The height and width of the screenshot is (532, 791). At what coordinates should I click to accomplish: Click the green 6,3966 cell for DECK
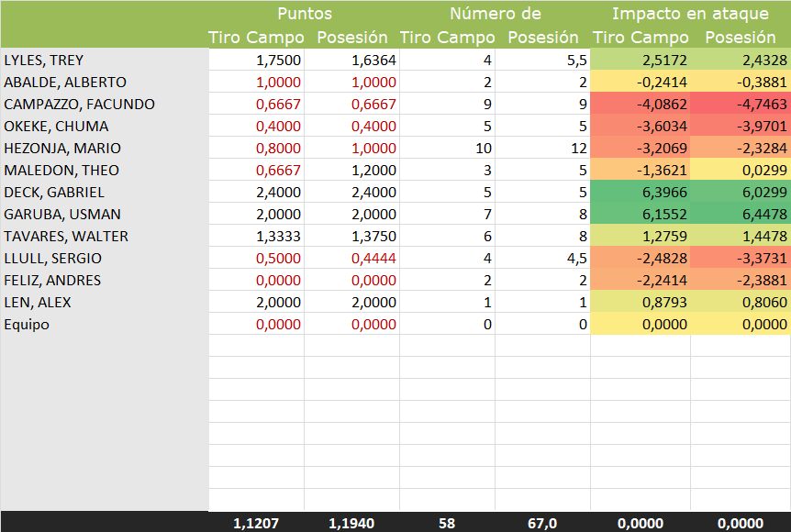[641, 193]
